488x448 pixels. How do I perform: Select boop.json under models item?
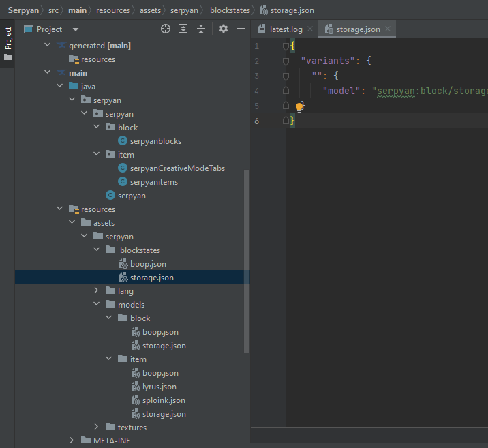click(x=160, y=373)
